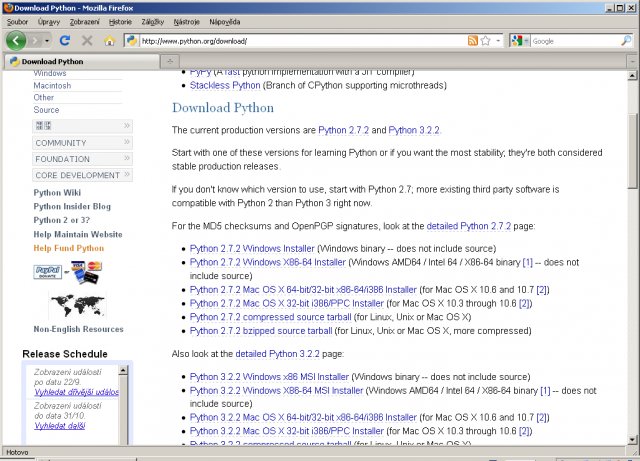640x461 pixels.
Task: Click the search magnifier icon
Action: pos(626,40)
